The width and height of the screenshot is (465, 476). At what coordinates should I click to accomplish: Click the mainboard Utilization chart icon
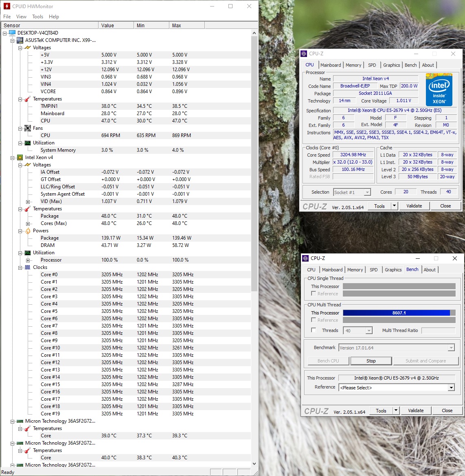[28, 143]
